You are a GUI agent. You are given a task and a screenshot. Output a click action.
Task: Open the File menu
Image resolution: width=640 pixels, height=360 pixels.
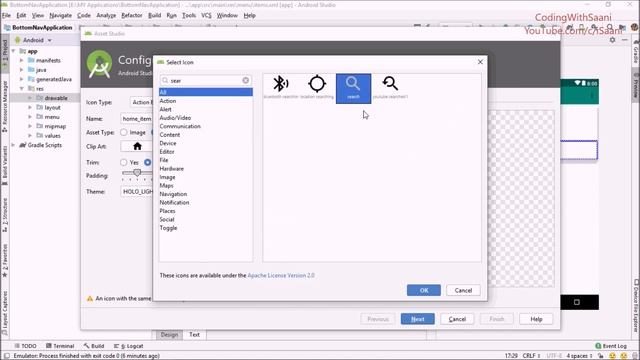pyautogui.click(x=6, y=16)
